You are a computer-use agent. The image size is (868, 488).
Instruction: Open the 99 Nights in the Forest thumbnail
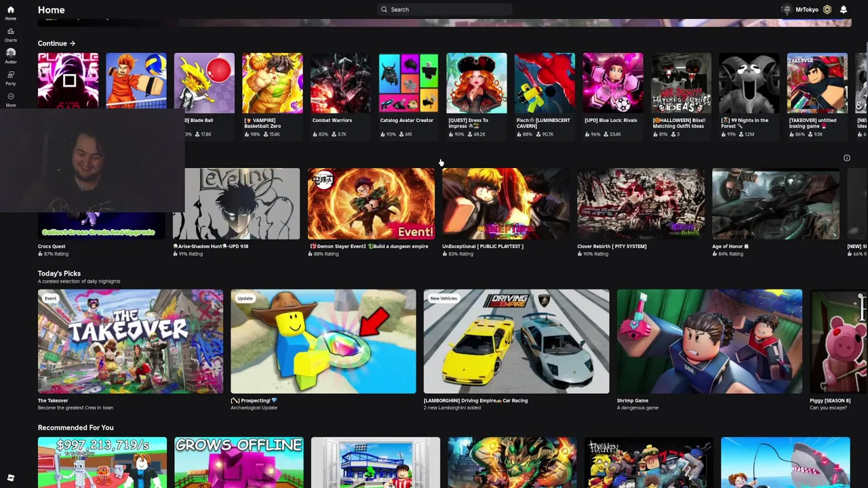tap(749, 83)
